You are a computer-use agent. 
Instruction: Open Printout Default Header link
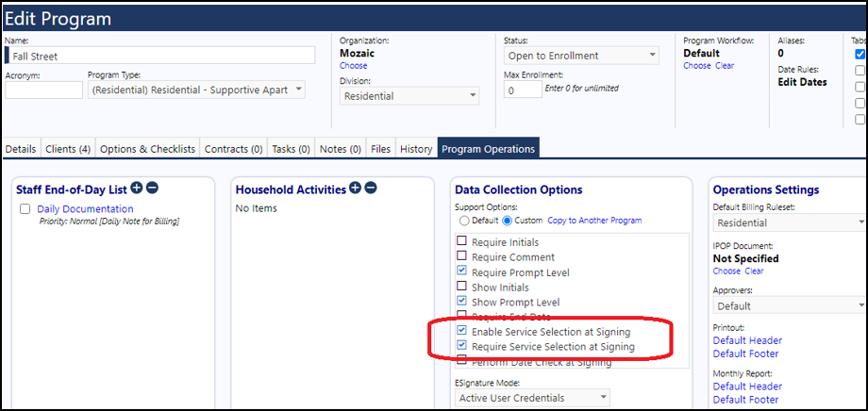pyautogui.click(x=747, y=340)
